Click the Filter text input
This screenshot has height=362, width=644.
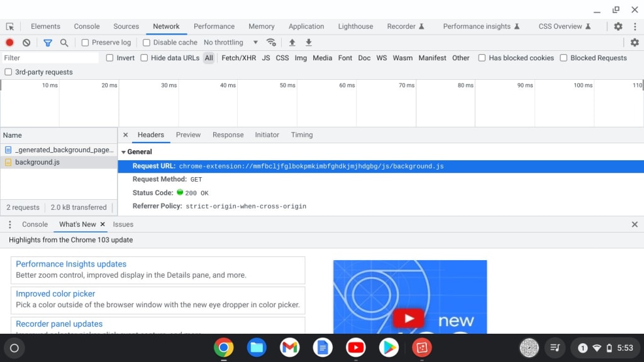pyautogui.click(x=50, y=58)
